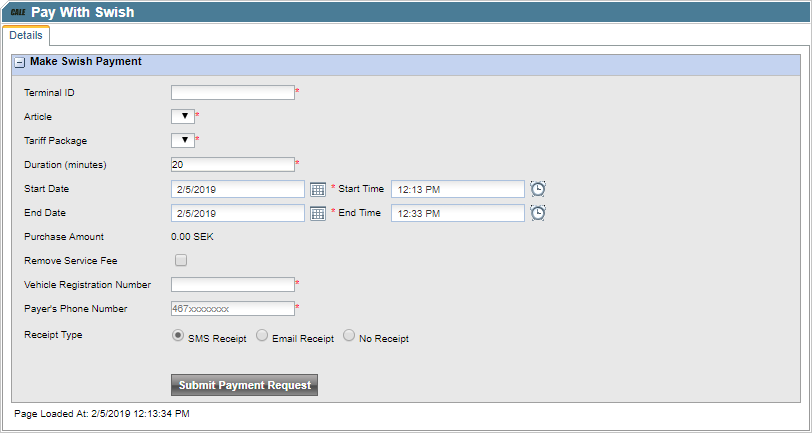812x433 pixels.
Task: Open the End Date calendar picker
Action: pyautogui.click(x=318, y=213)
